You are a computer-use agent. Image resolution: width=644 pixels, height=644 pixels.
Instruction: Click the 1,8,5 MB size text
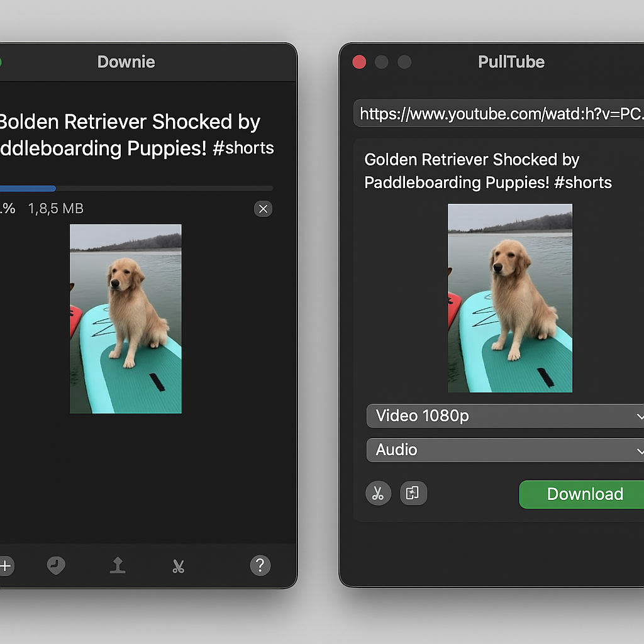pyautogui.click(x=56, y=209)
